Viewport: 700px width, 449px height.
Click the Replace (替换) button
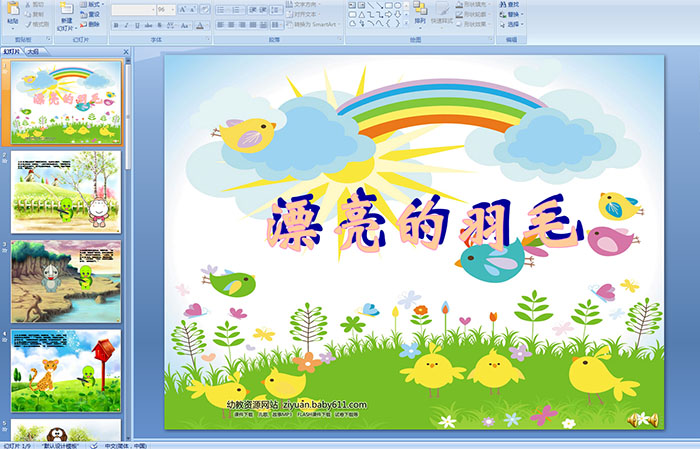(x=513, y=15)
